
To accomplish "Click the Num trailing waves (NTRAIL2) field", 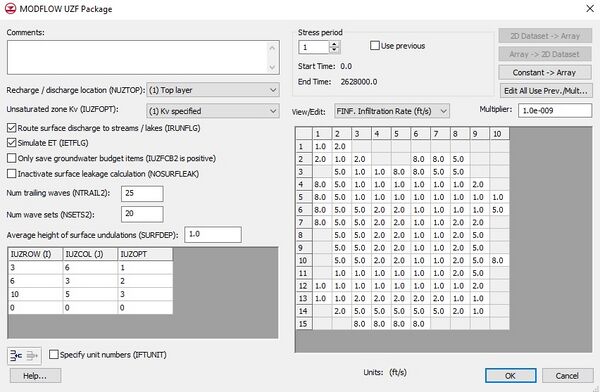I will coord(142,194).
